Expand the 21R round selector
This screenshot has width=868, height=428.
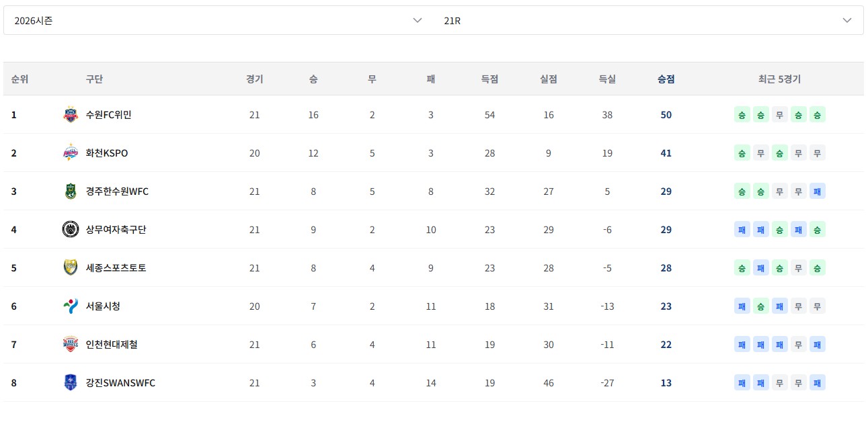[648, 20]
